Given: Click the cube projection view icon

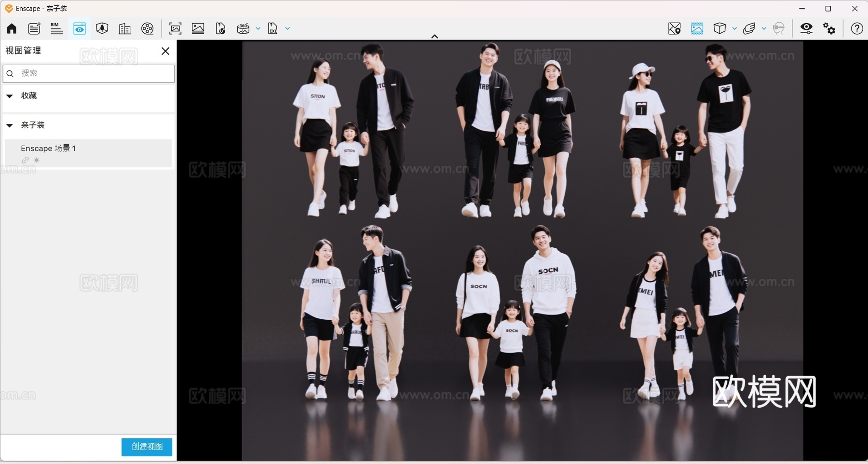Looking at the screenshot, I should [719, 28].
